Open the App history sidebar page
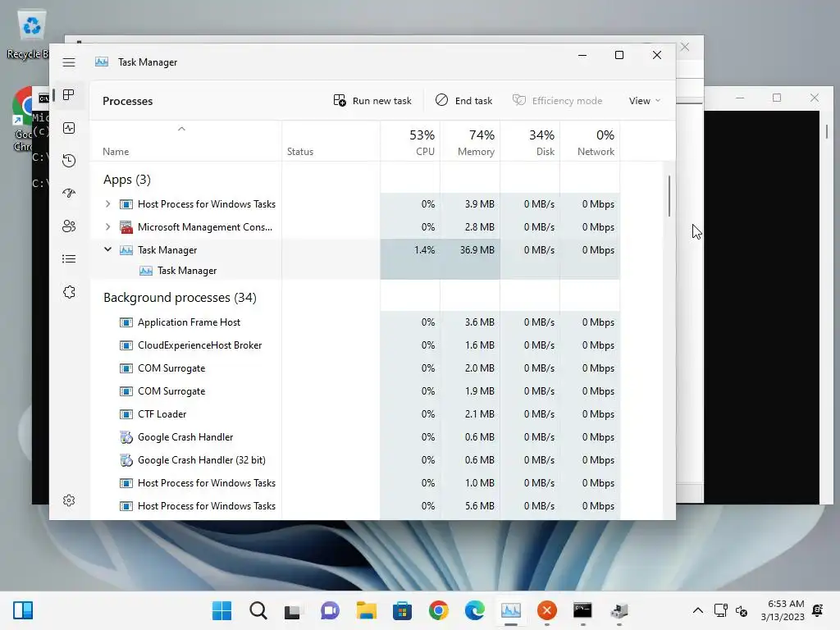 tap(69, 161)
